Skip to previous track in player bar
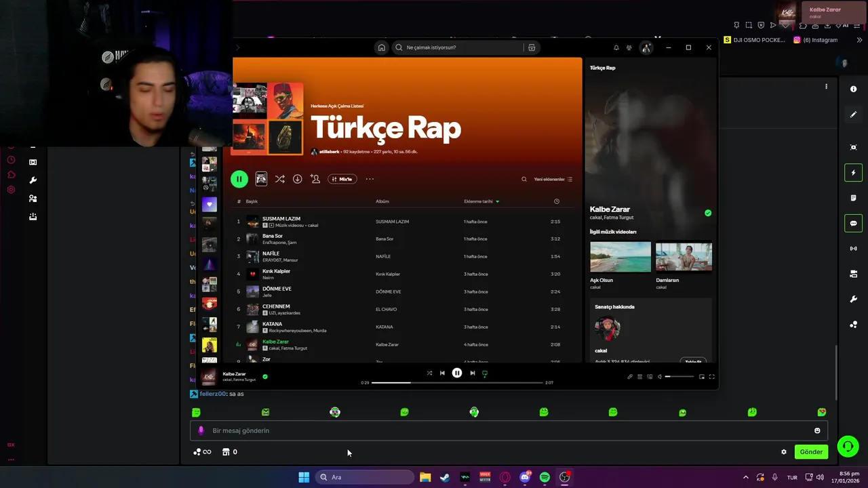Viewport: 868px width, 488px height. [x=442, y=373]
